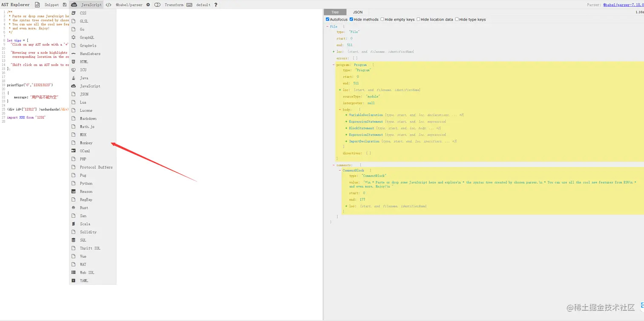644x321 pixels.
Task: Click the file icon beside GLSL
Action: (74, 21)
